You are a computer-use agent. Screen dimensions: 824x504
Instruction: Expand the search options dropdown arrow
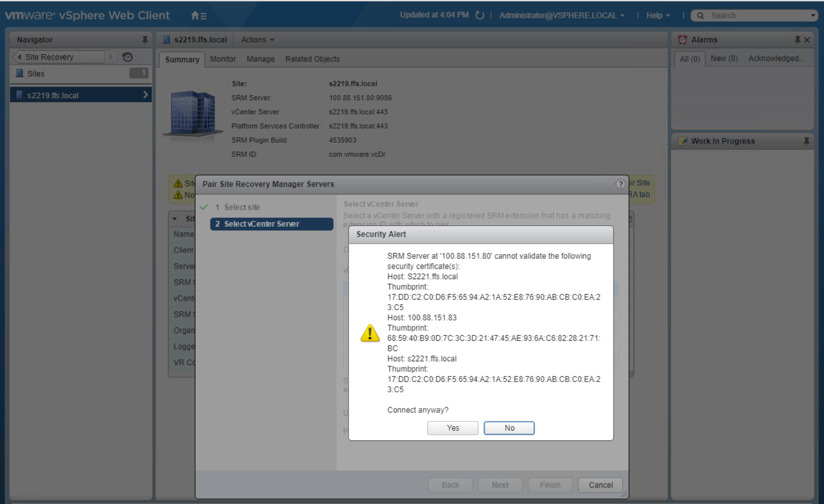(x=813, y=15)
